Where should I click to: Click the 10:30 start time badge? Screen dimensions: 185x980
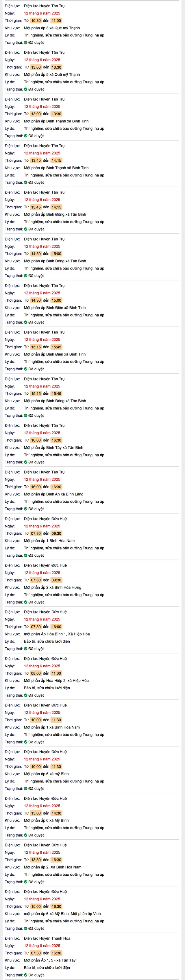(x=36, y=21)
